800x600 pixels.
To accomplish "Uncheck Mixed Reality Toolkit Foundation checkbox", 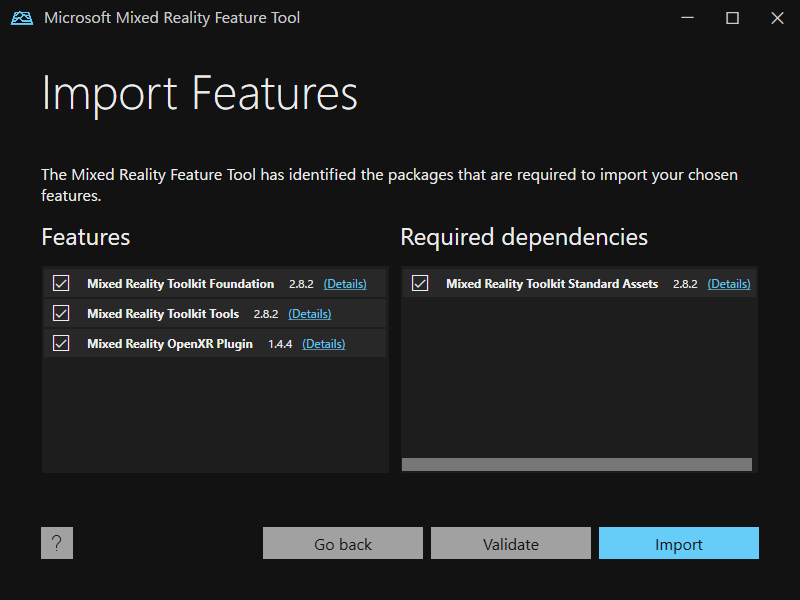I will pos(61,284).
